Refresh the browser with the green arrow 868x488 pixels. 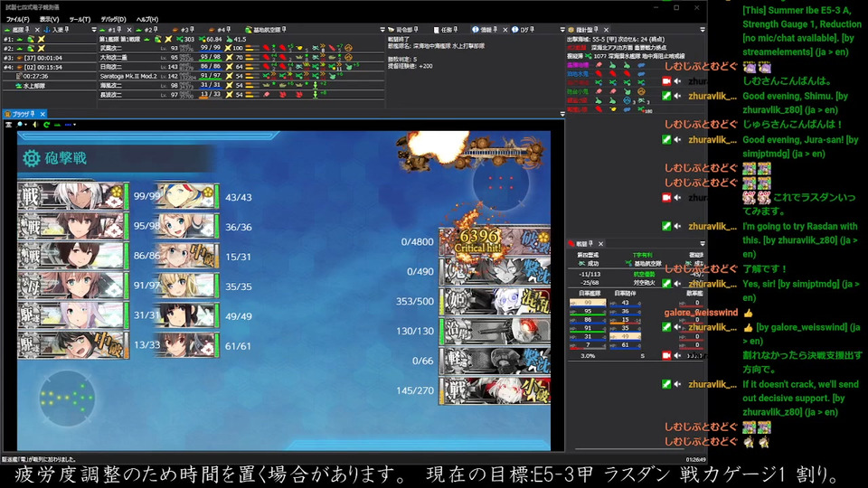46,125
